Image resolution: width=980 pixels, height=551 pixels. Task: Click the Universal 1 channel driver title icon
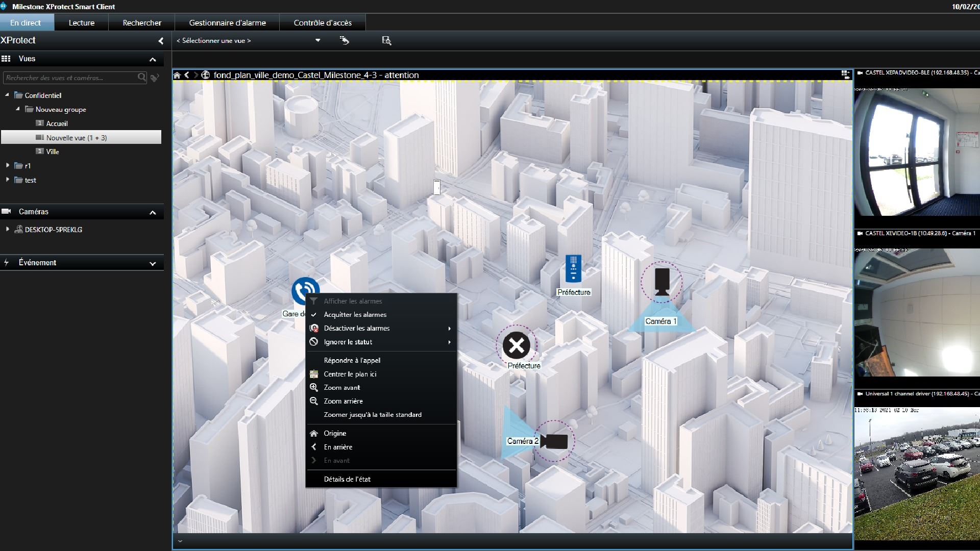[x=860, y=394]
